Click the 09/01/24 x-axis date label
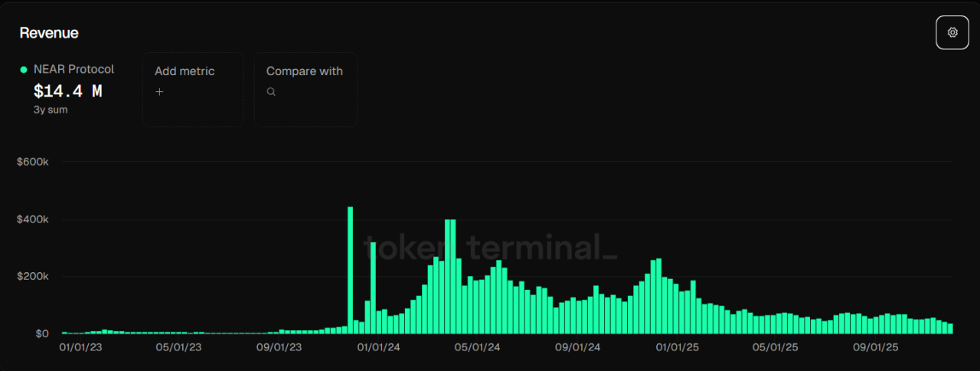The width and height of the screenshot is (980, 371). pyautogui.click(x=577, y=347)
